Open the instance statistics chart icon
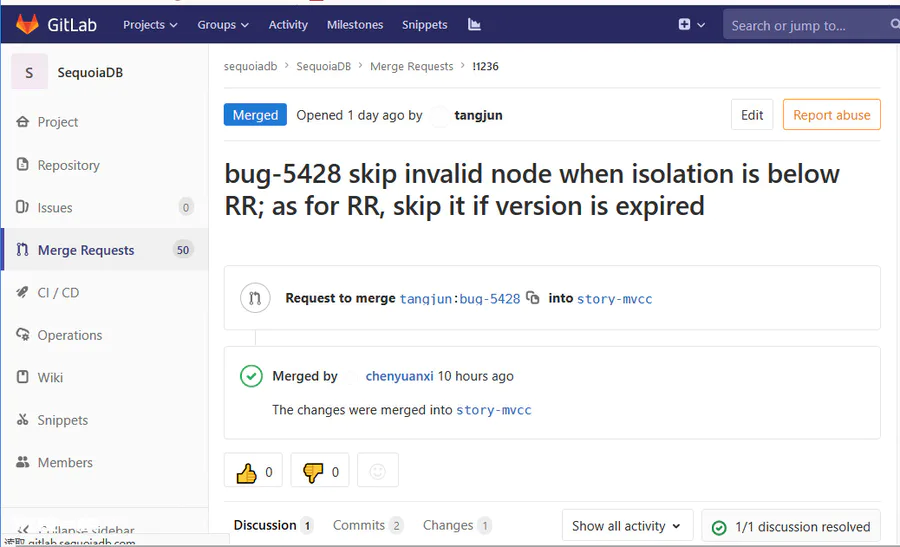Viewport: 900px width, 547px height. pyautogui.click(x=474, y=25)
